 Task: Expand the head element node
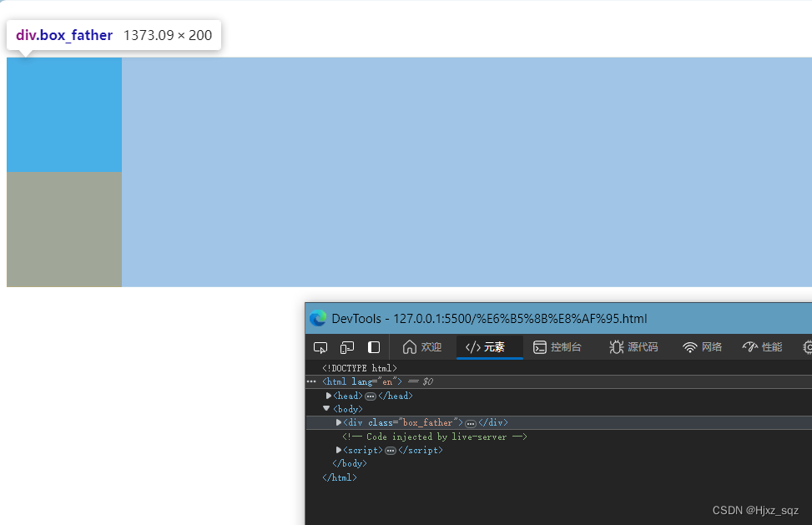[x=328, y=396]
